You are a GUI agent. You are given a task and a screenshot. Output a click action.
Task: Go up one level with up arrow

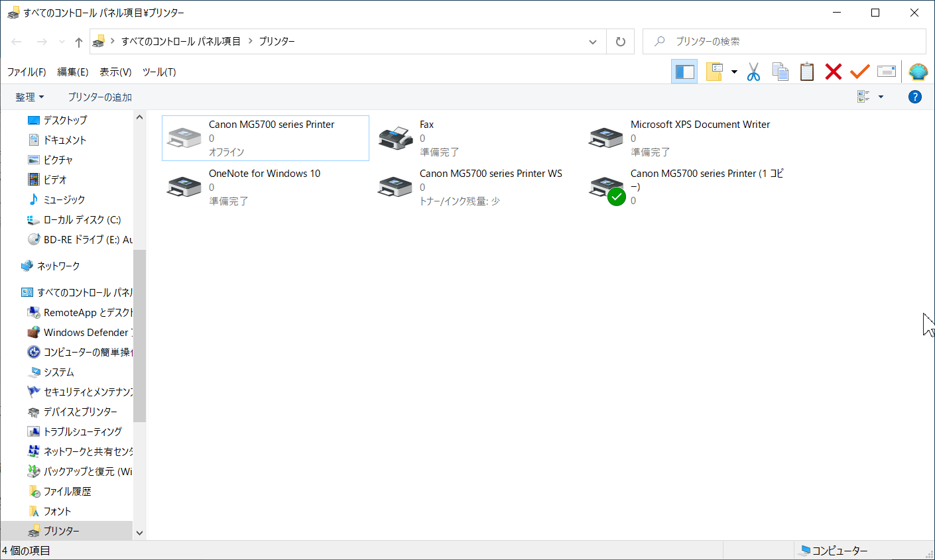79,42
